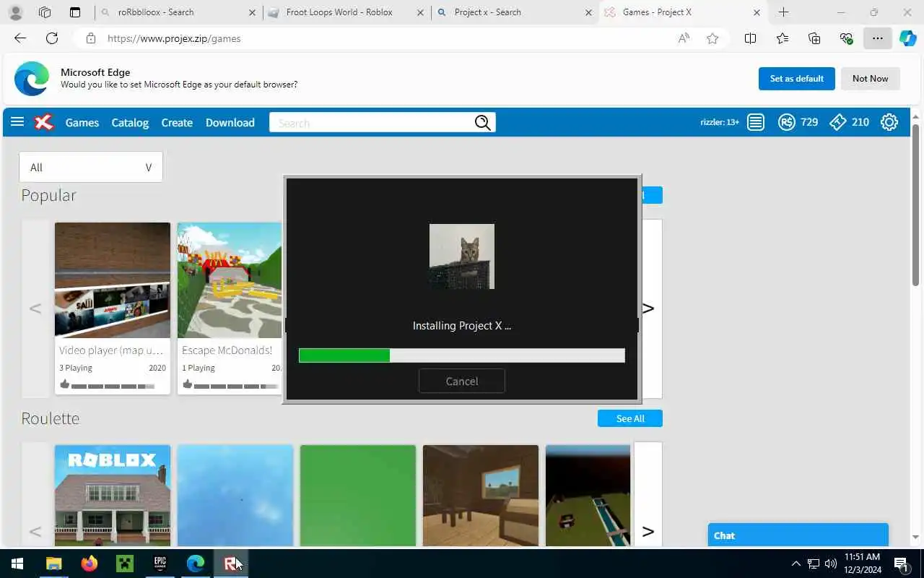Add page to favorites star icon
This screenshot has width=924, height=578.
[x=712, y=38]
